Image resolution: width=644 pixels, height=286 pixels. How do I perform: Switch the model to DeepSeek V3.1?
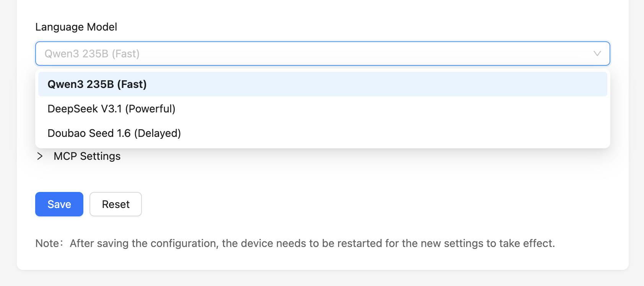[x=111, y=109]
